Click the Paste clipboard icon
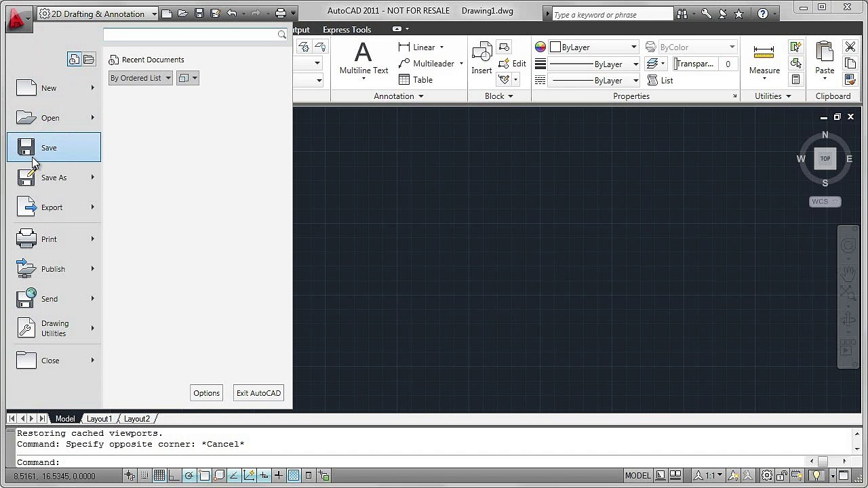Image resolution: width=868 pixels, height=488 pixels. pyautogui.click(x=825, y=52)
